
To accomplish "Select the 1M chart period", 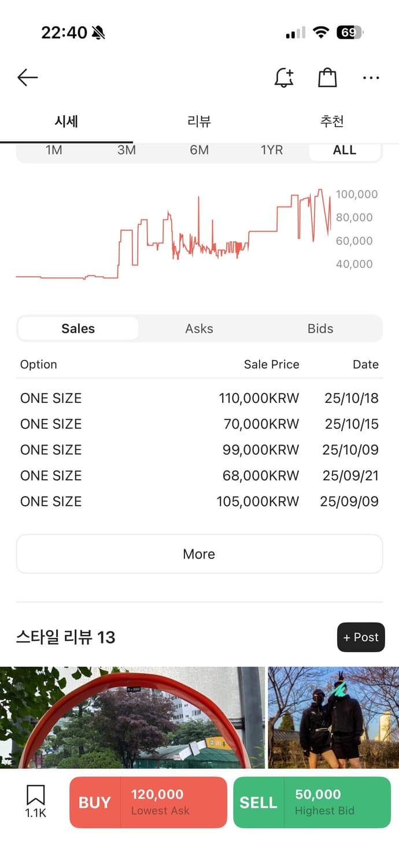I will [54, 150].
